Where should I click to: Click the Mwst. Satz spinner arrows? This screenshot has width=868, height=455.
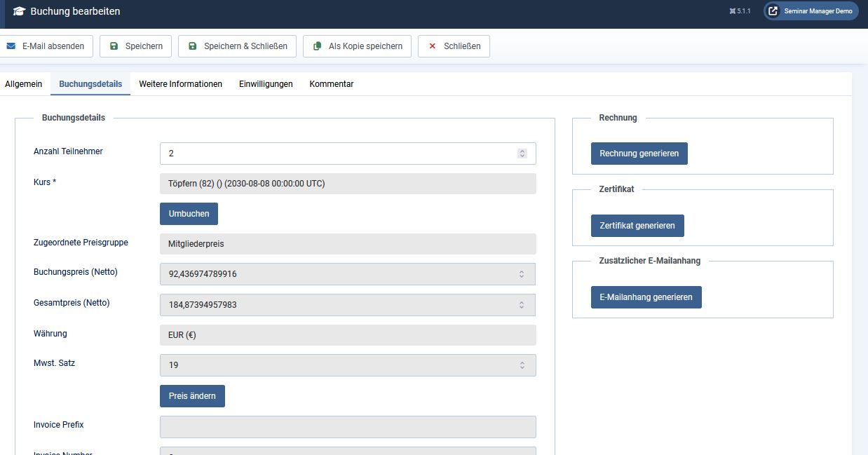(522, 365)
